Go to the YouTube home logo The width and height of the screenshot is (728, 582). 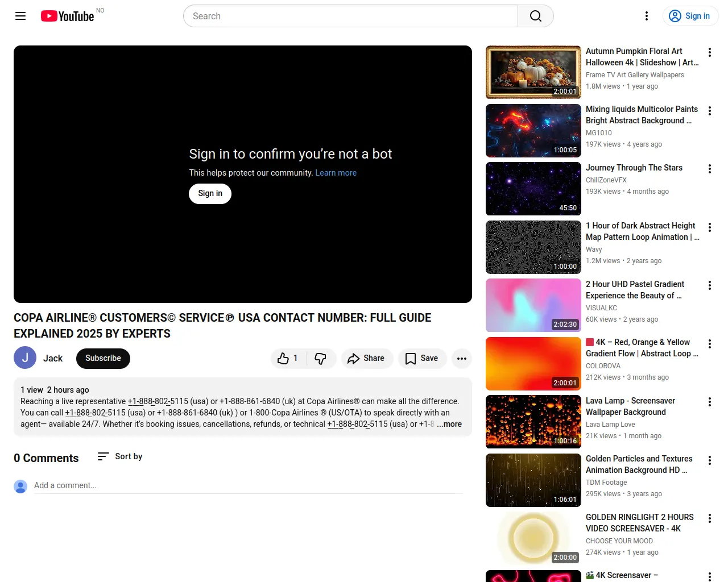pos(68,16)
